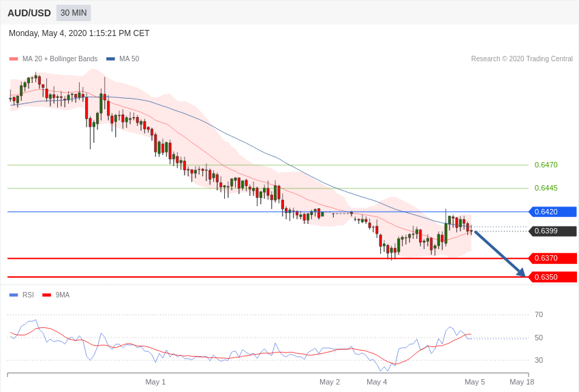579x392 pixels.
Task: Click the May 2 date axis label
Action: coord(330,382)
